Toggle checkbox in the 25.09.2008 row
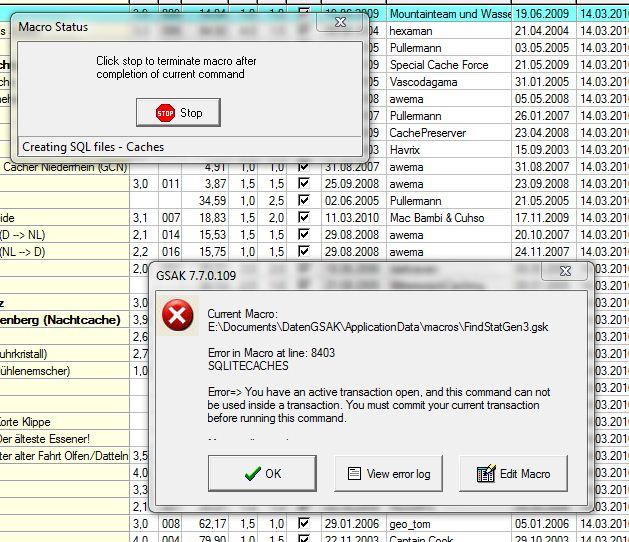 [x=304, y=184]
